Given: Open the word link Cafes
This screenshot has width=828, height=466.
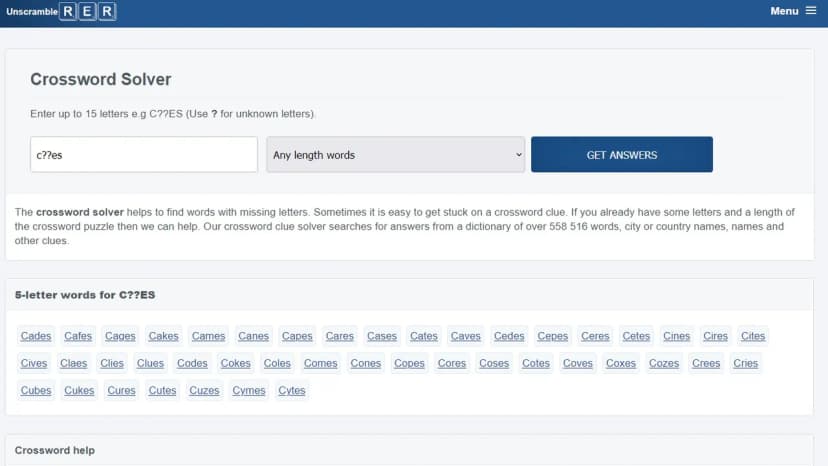Looking at the screenshot, I should (78, 336).
